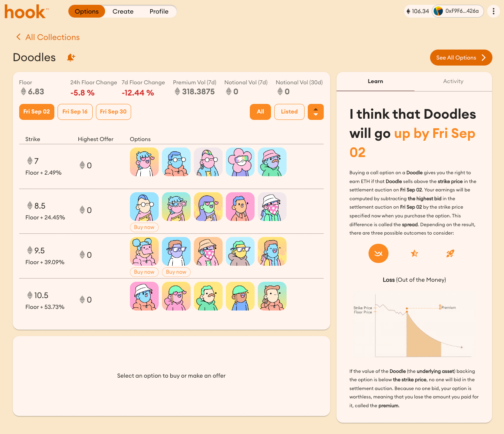Screen dimensions: 504x434
Task: Select fourth Doodle in strike 8.5 row
Action: 240,207
